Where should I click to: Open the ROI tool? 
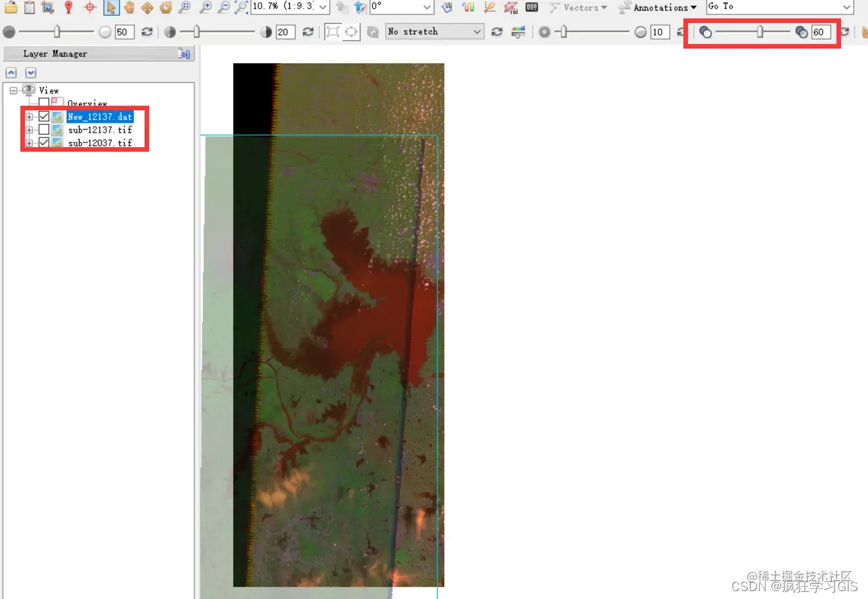[511, 7]
